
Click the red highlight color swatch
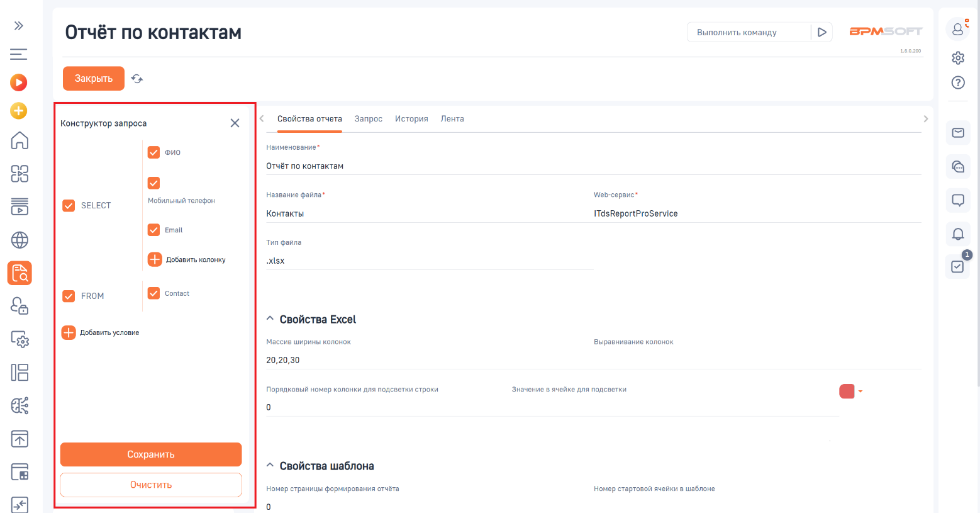[847, 392]
